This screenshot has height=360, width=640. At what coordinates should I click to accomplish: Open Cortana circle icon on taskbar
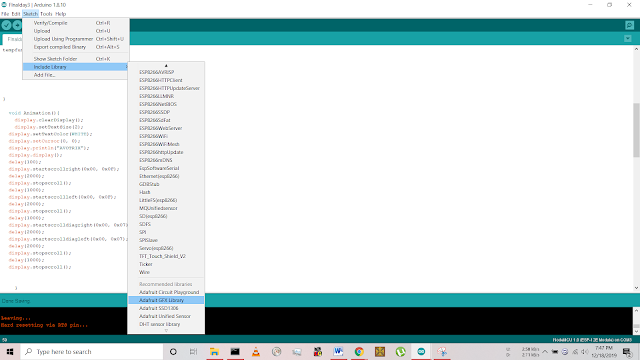click(173, 351)
